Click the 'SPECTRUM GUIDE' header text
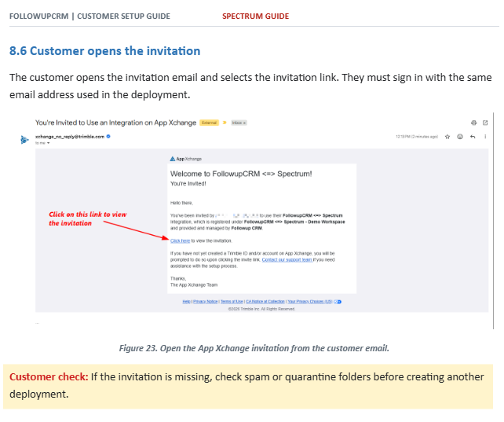Screen dimensions: 504x422 pyautogui.click(x=256, y=16)
